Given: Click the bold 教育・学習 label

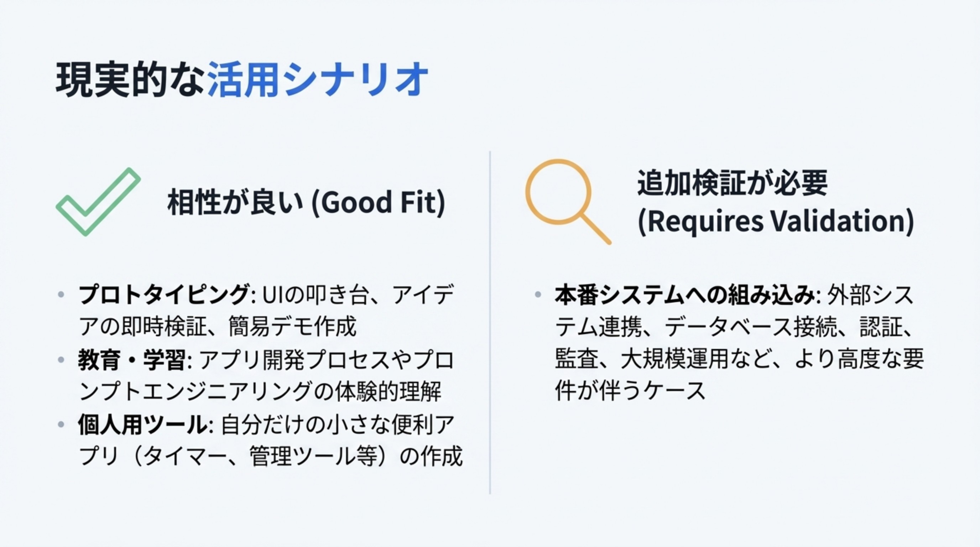Looking at the screenshot, I should (132, 359).
